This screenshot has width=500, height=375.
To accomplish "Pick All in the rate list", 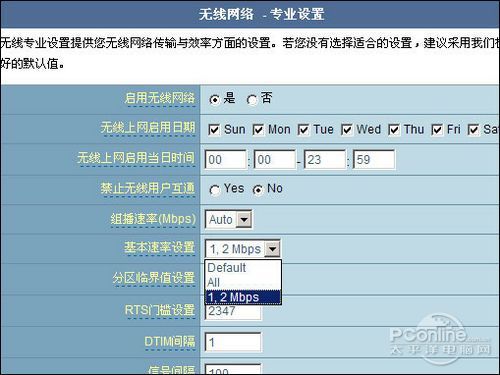I will [243, 282].
